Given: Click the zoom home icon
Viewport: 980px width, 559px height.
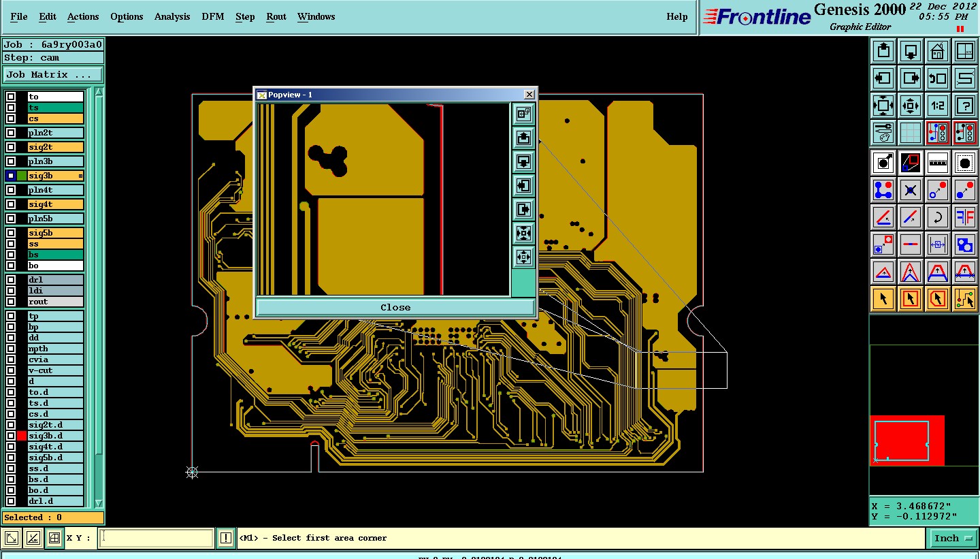Looking at the screenshot, I should pos(938,50).
